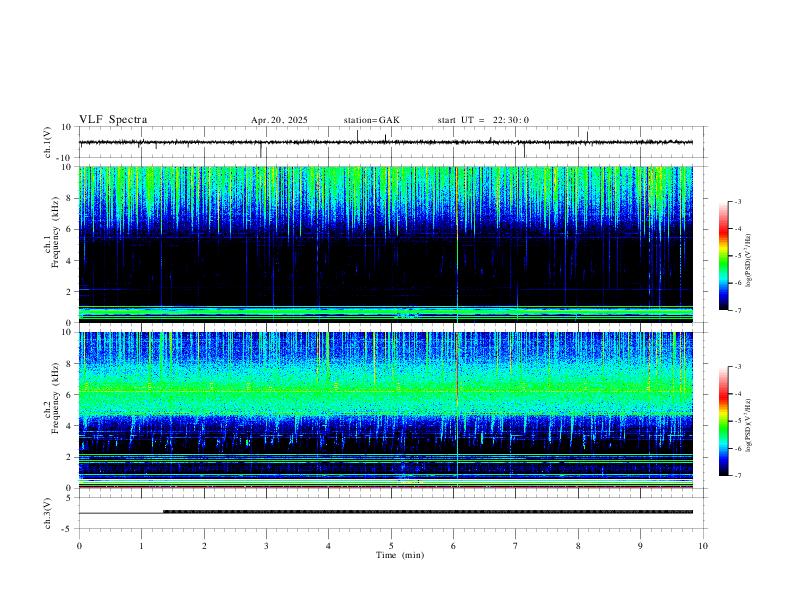Click the ch.2 "Frequency (kHz)" axis label
Image resolution: width=792 pixels, height=612 pixels.
pos(56,398)
